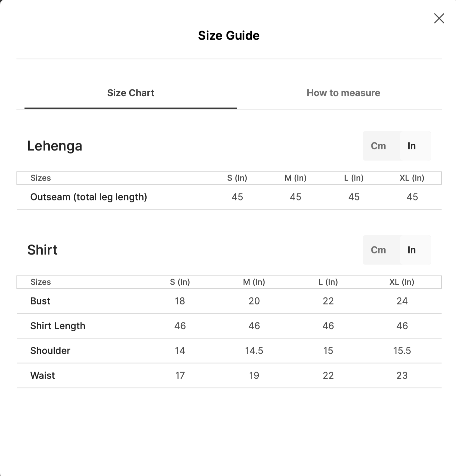Select the Shoulder row label
Viewport: 456px width, 476px height.
[50, 351]
